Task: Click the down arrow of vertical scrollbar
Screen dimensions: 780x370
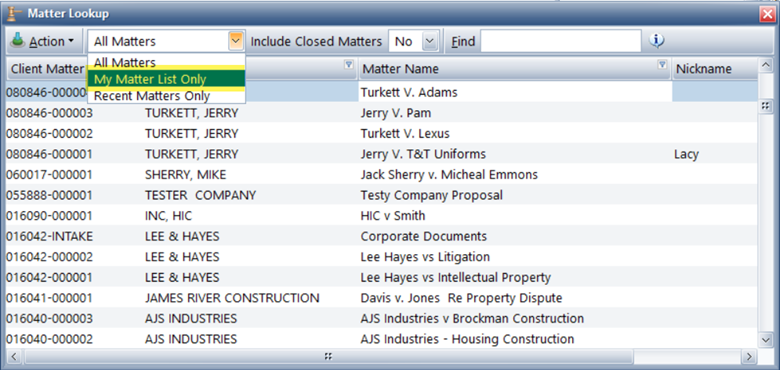Action: pos(765,339)
